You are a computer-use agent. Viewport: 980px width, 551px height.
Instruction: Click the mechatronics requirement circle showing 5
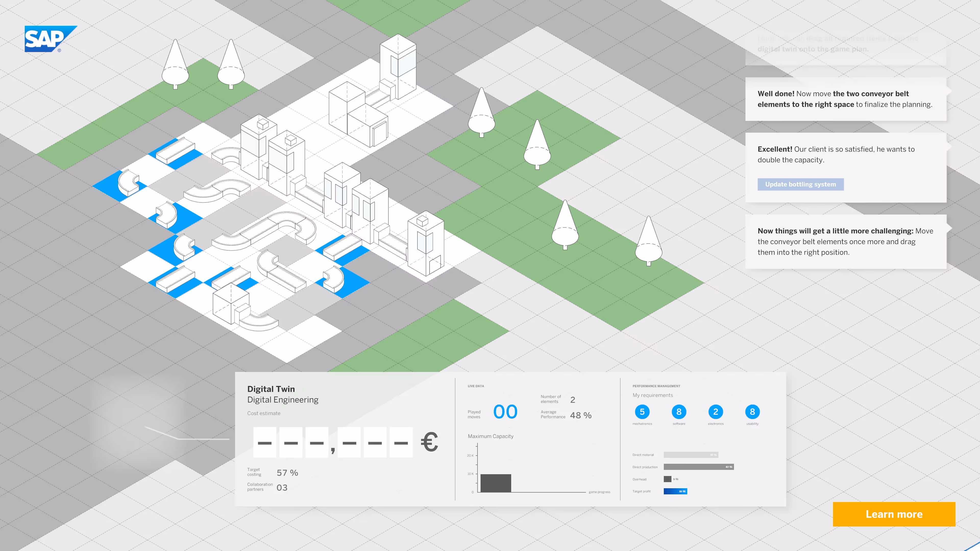point(642,412)
